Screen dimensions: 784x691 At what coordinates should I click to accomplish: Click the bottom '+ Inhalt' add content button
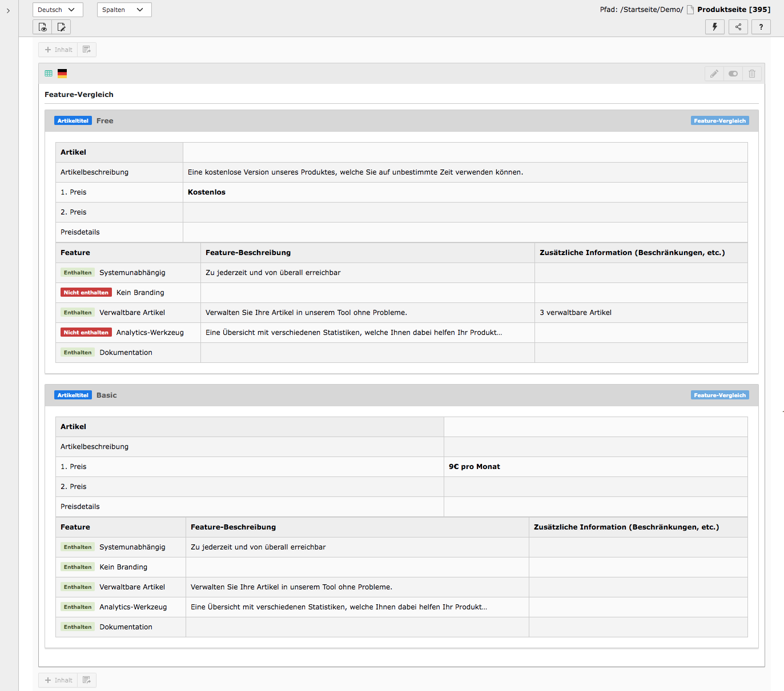click(58, 680)
